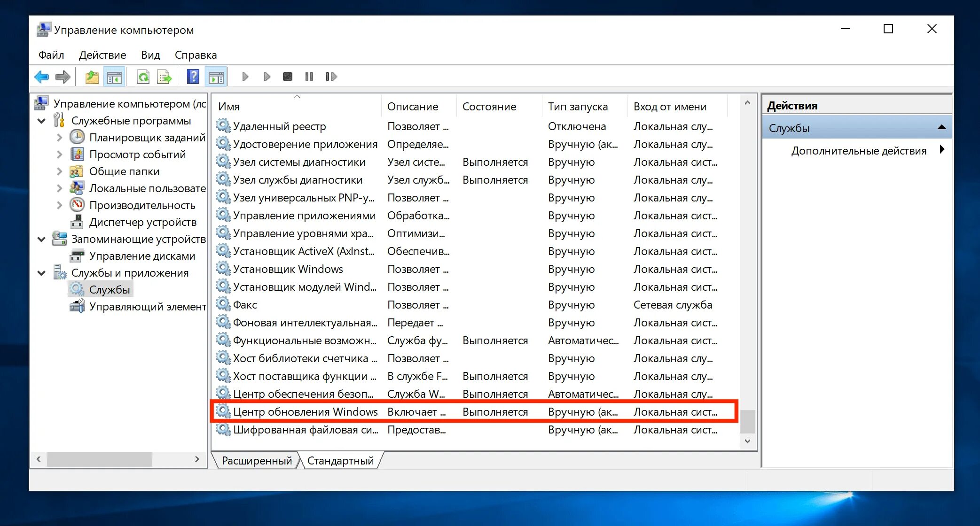Click the Up one level folder icon
This screenshot has height=526, width=980.
(x=92, y=77)
